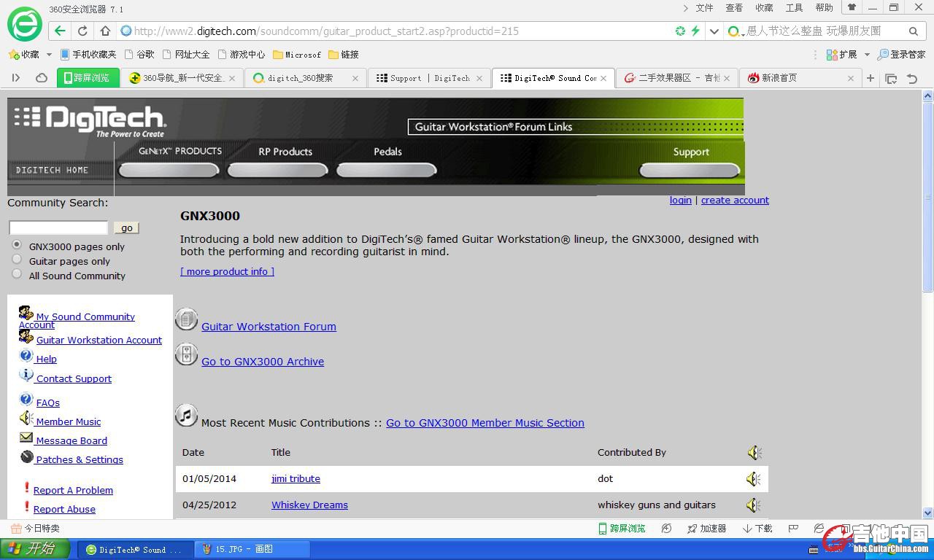Open the search engine selector dropdown

(x=736, y=31)
